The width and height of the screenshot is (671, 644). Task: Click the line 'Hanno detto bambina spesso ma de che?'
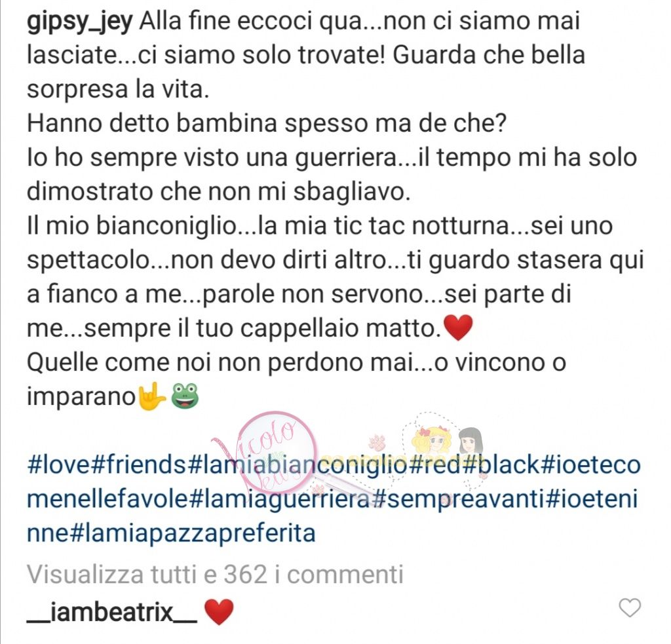click(267, 123)
